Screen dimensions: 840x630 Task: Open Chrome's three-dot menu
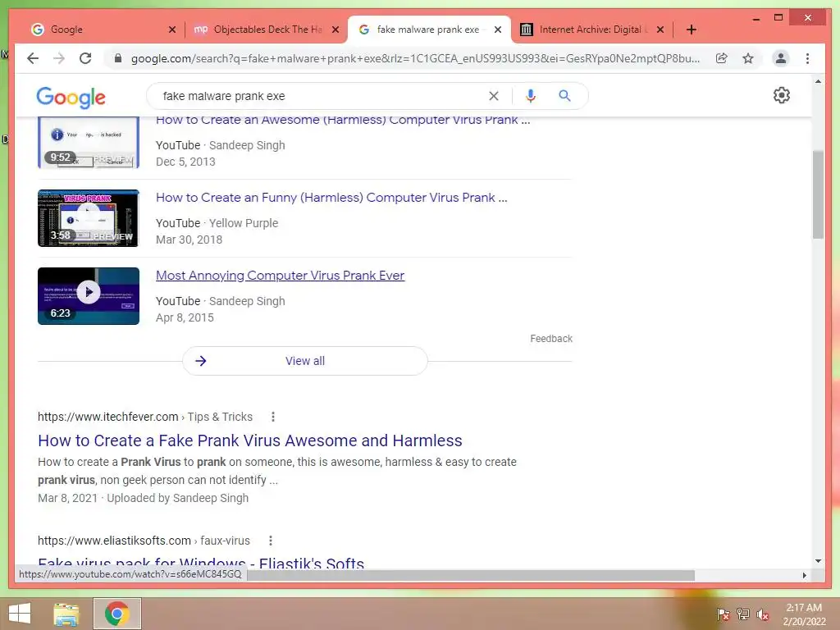(807, 58)
